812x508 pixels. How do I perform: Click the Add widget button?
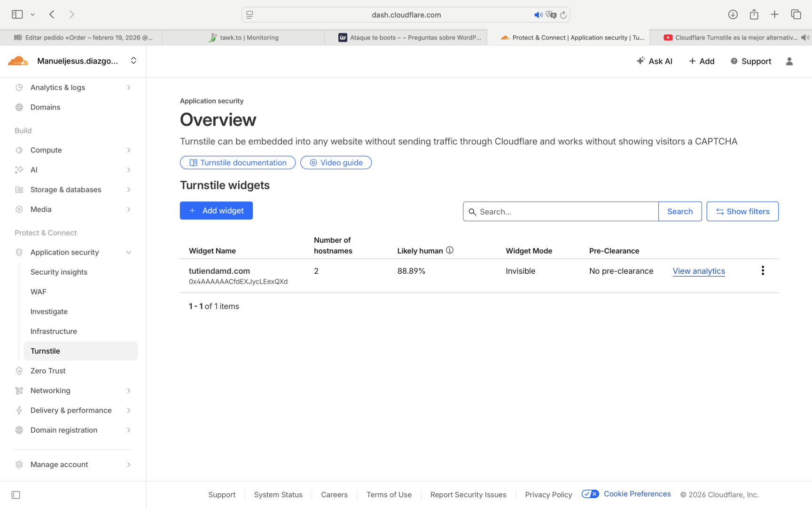(x=216, y=211)
